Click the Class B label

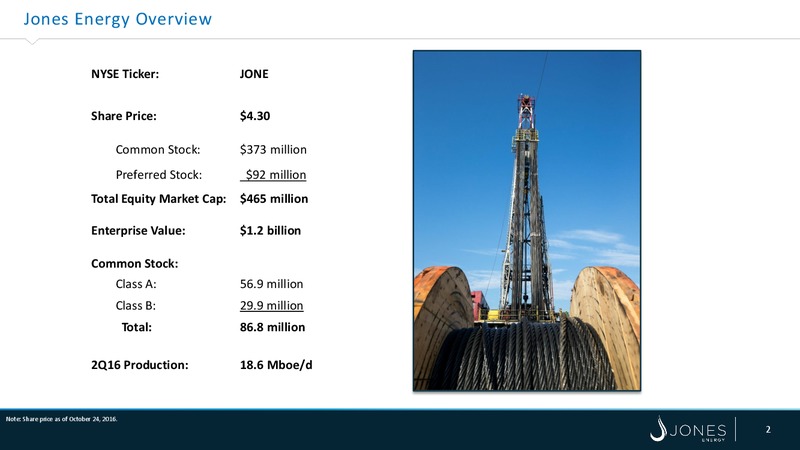[136, 306]
